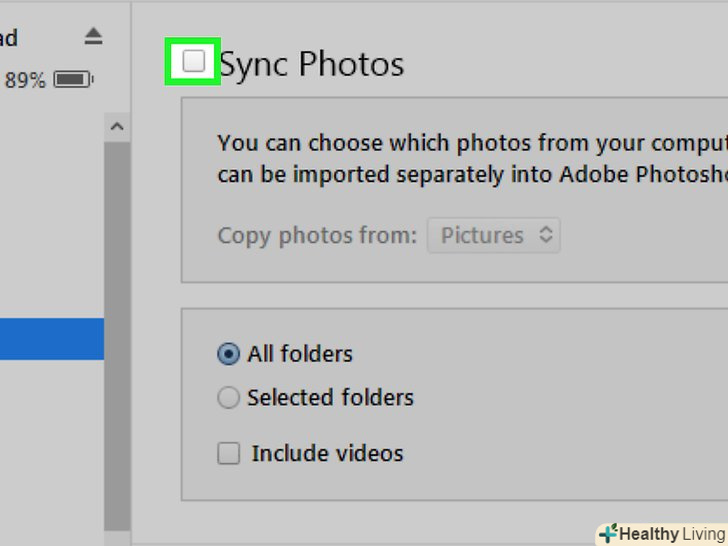Click the "All folders" option label
The image size is (728, 546).
[300, 354]
